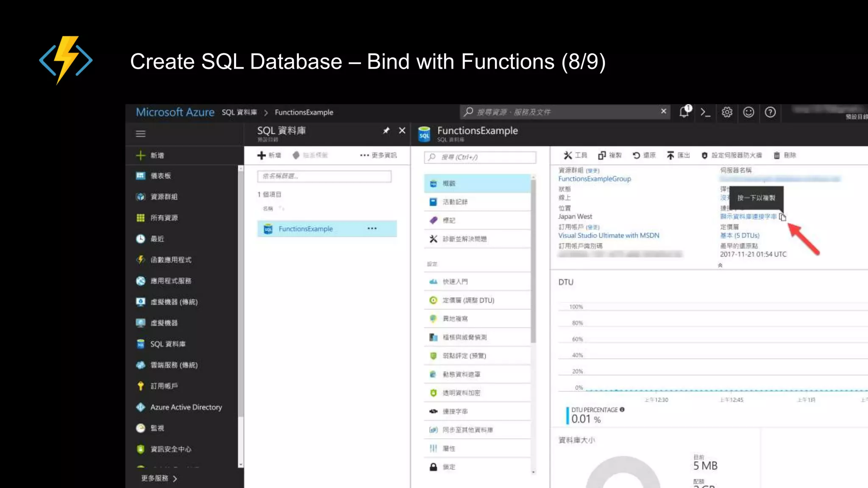This screenshot has height=488, width=868.
Task: Click 設定伺服器防火牆 firewall button
Action: pyautogui.click(x=732, y=155)
